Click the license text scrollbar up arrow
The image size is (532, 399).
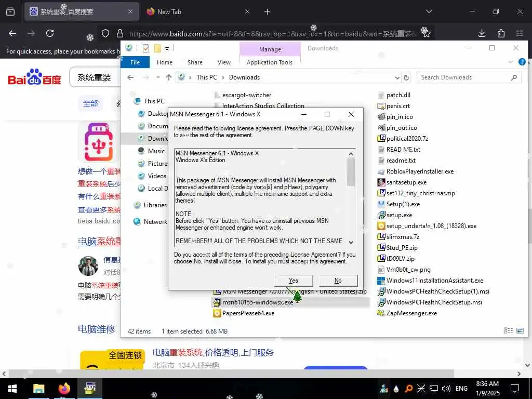(351, 154)
